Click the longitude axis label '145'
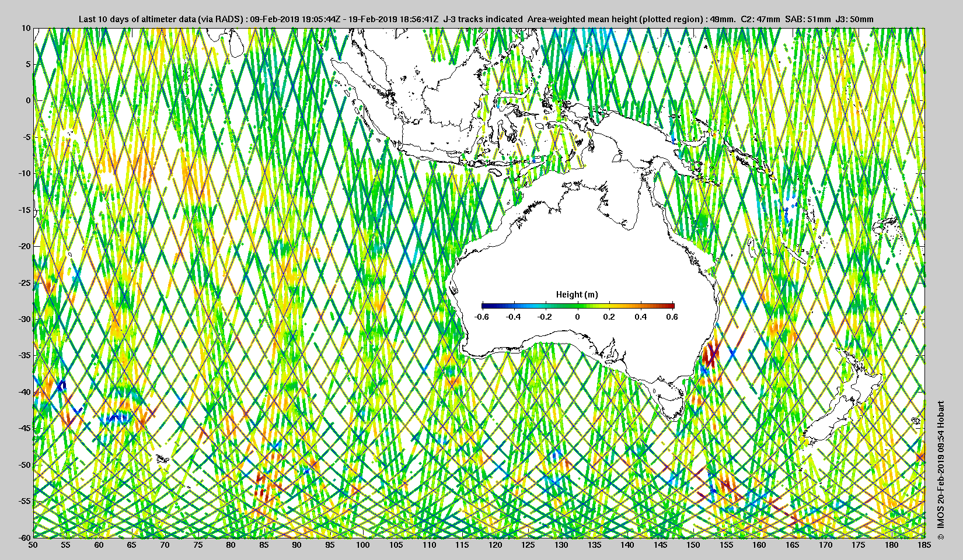Screen dimensions: 963x560 pyautogui.click(x=660, y=545)
